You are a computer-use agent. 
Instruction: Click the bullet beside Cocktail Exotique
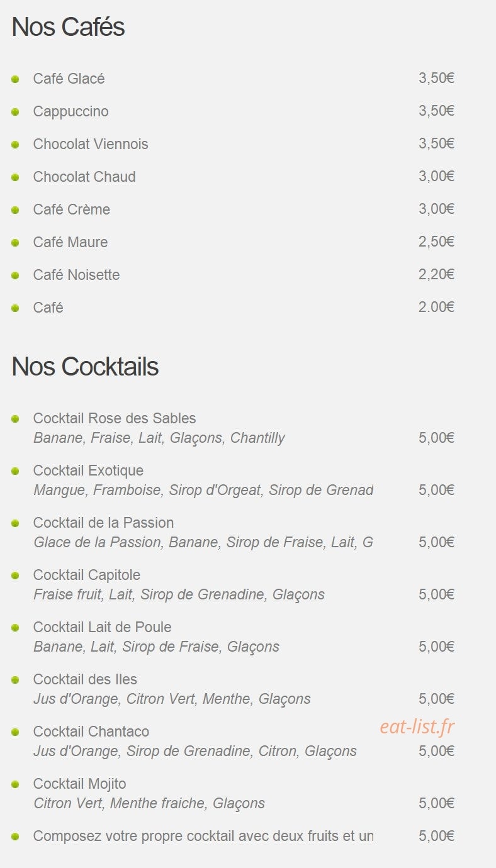pyautogui.click(x=15, y=471)
